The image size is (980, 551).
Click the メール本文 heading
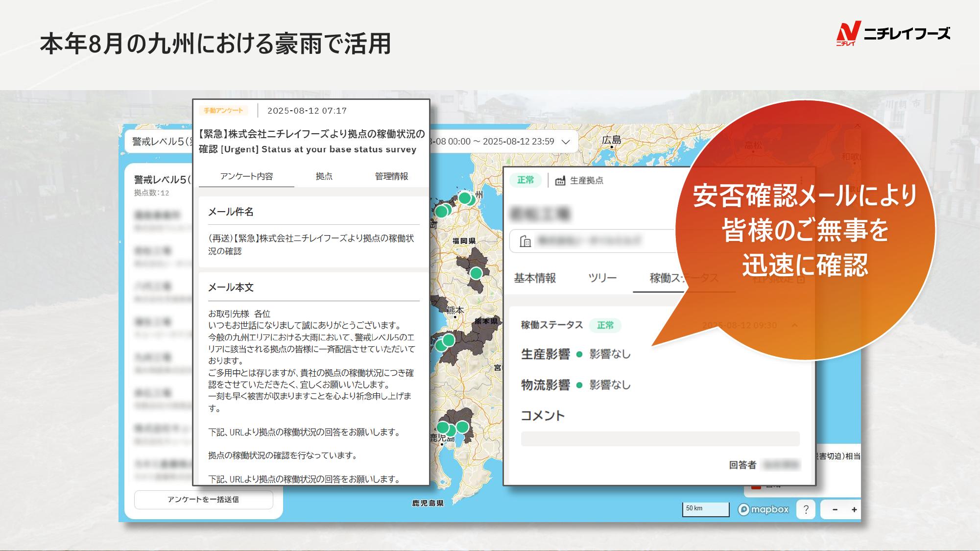point(231,287)
